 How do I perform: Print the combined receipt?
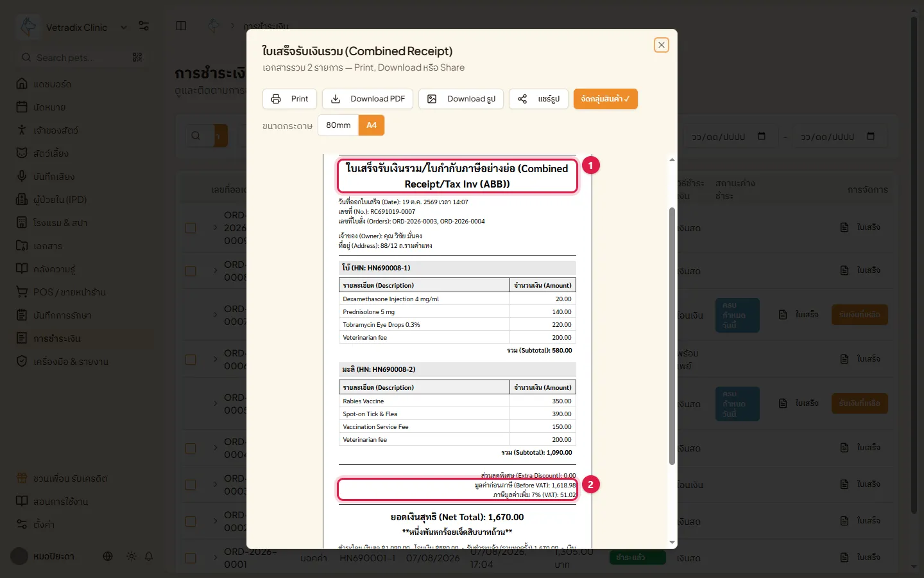coord(289,99)
